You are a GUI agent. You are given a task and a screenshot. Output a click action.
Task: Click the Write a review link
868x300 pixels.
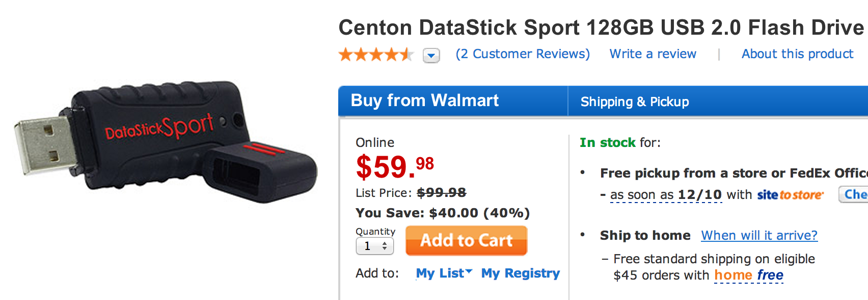click(x=653, y=54)
